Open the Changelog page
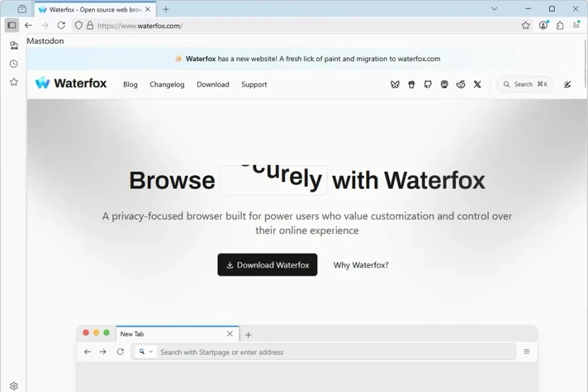 pos(167,84)
